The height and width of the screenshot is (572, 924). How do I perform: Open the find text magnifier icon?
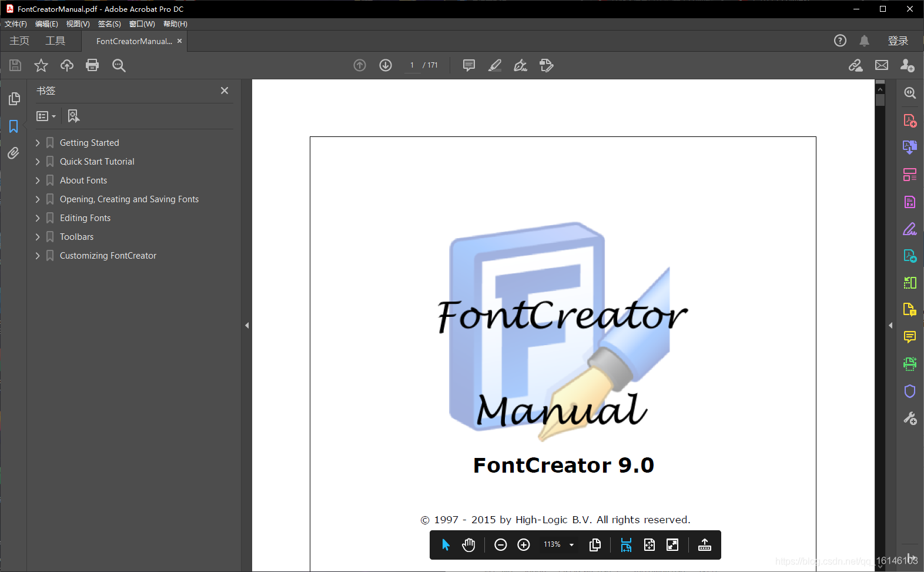[119, 65]
